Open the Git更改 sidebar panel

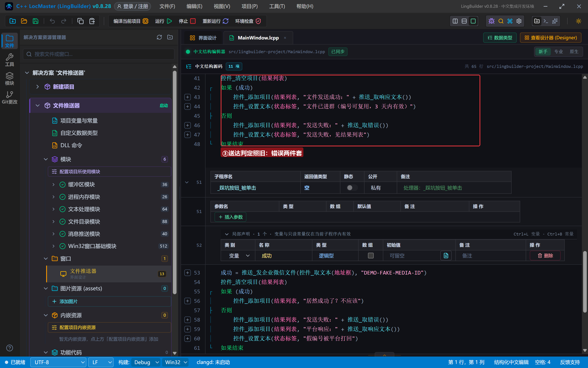pyautogui.click(x=9, y=97)
